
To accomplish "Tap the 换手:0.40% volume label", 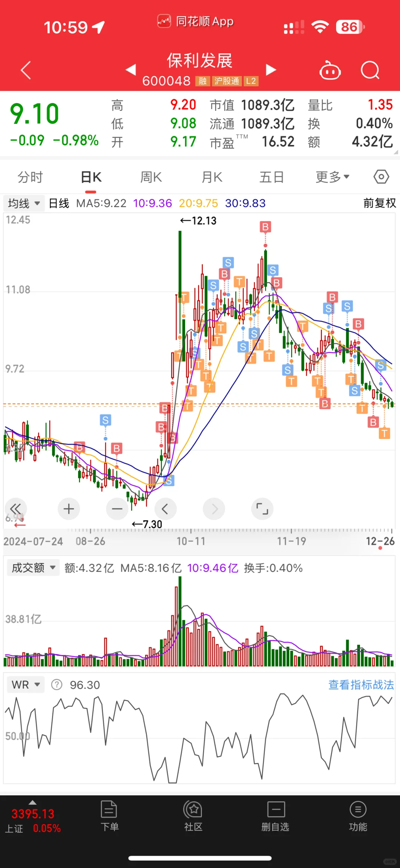I will pyautogui.click(x=273, y=568).
